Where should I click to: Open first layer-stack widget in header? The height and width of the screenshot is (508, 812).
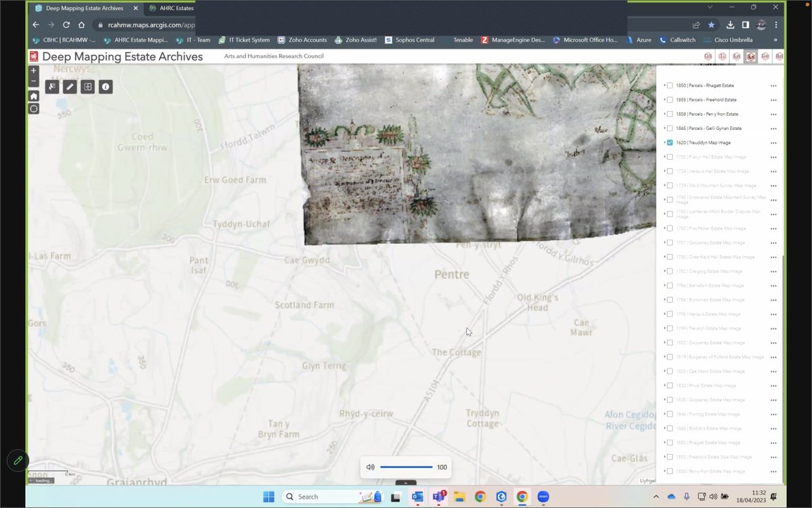click(708, 56)
